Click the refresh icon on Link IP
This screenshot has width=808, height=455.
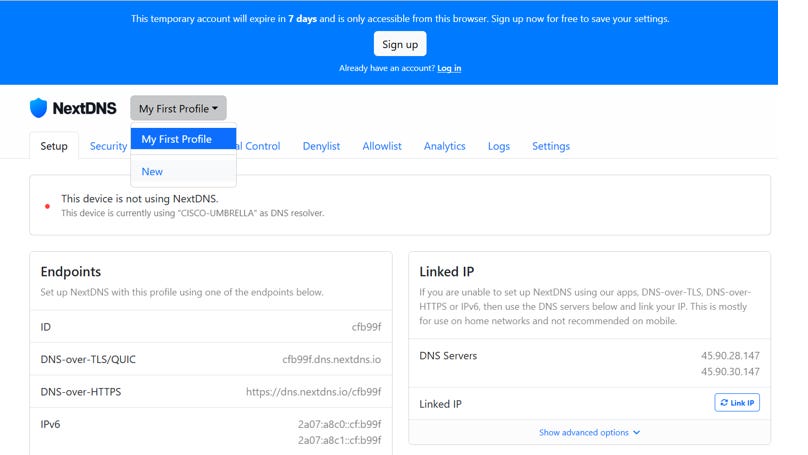point(724,402)
